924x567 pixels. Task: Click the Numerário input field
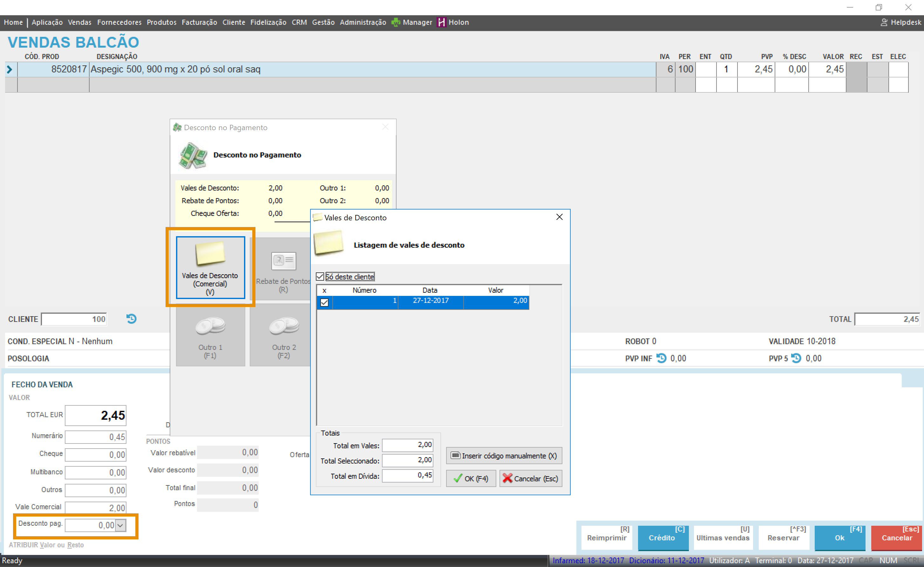point(96,437)
